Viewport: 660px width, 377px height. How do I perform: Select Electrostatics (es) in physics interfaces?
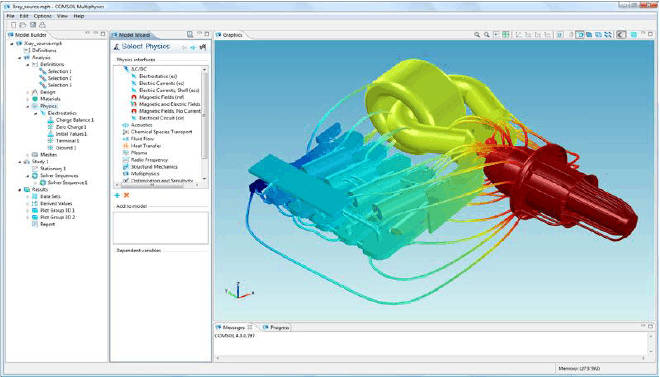(158, 76)
